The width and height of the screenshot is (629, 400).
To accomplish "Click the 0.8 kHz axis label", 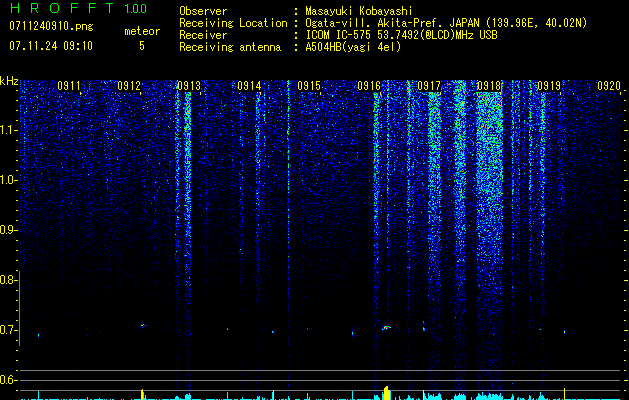I will [x=8, y=280].
